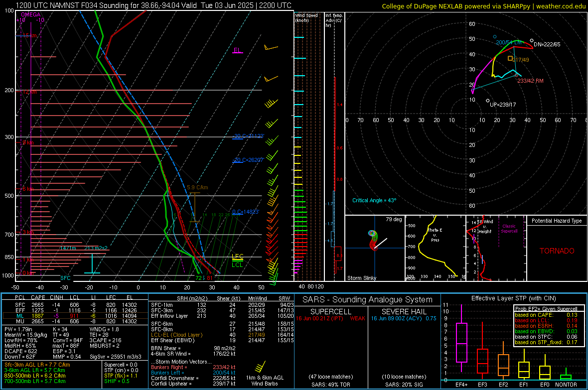
Task: Click the brown 5.9 C/km lapse rate bracket
Action: coord(195,207)
